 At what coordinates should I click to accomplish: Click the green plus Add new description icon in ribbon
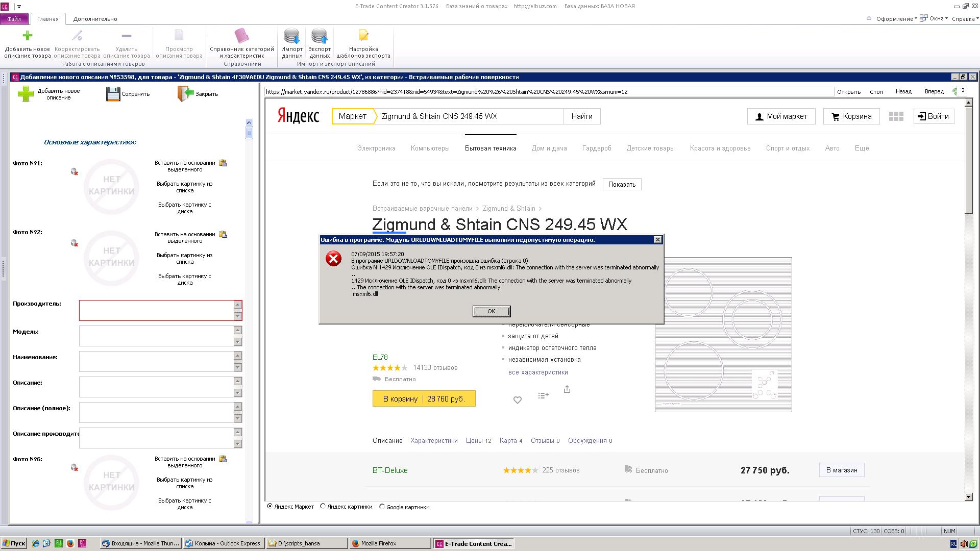[x=28, y=36]
